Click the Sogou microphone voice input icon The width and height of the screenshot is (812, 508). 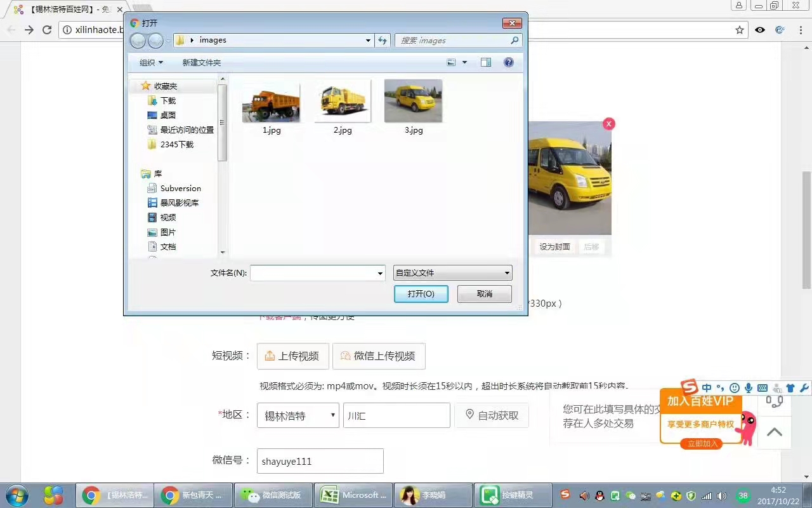749,388
